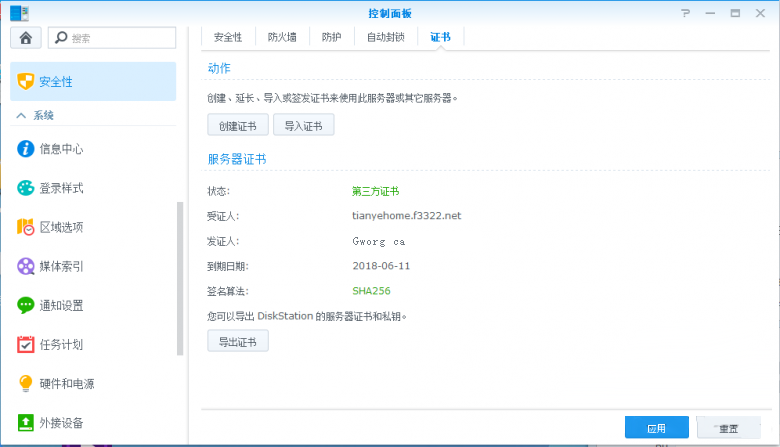The height and width of the screenshot is (447, 780).
Task: Open the 自动封锁 tab
Action: pos(386,37)
